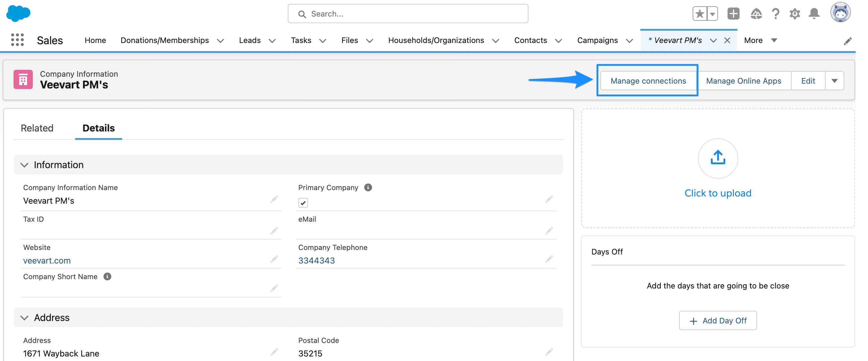Edit Company Telephone using its pencil icon
This screenshot has width=868, height=361.
click(549, 259)
